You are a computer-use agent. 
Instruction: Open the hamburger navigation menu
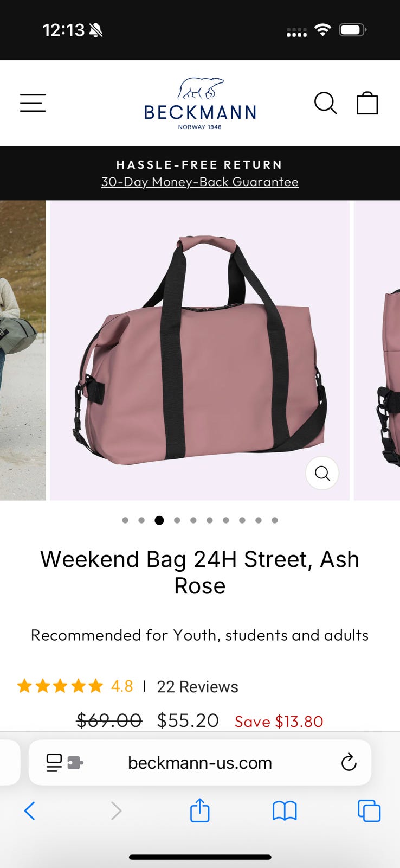pos(33,103)
